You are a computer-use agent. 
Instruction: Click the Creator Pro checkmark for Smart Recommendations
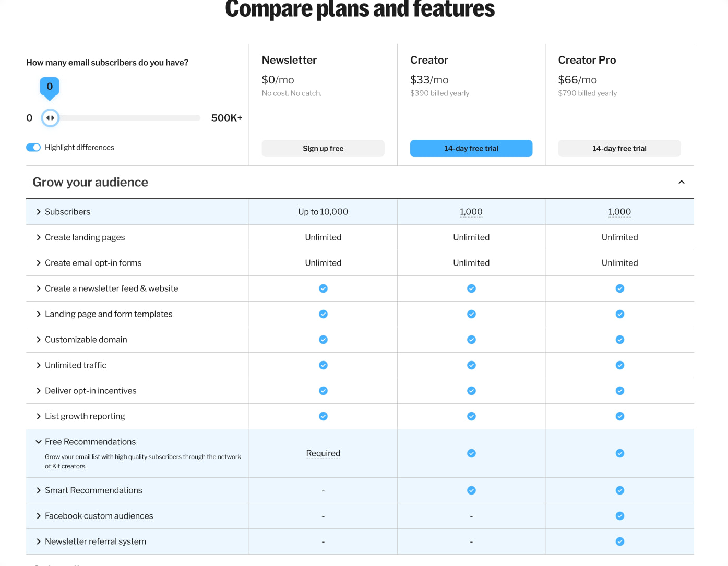(619, 490)
